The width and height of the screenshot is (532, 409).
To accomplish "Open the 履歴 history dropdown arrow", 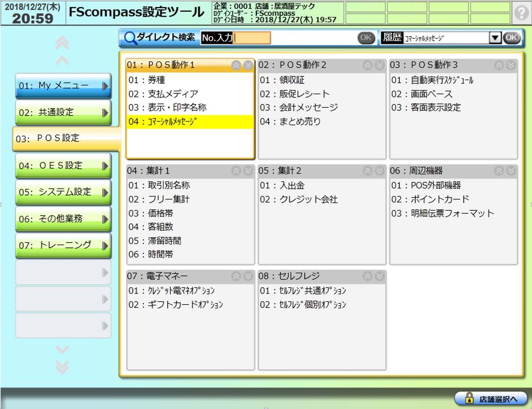I will point(494,38).
